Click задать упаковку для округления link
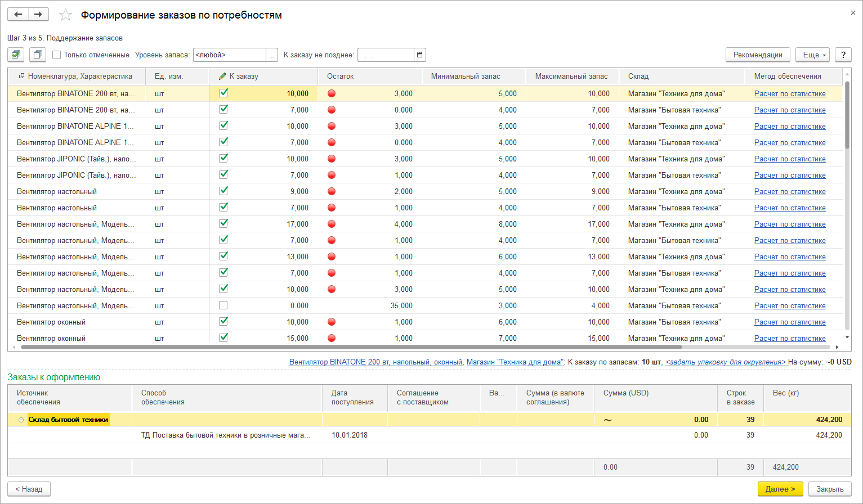863x504 pixels. click(x=726, y=362)
